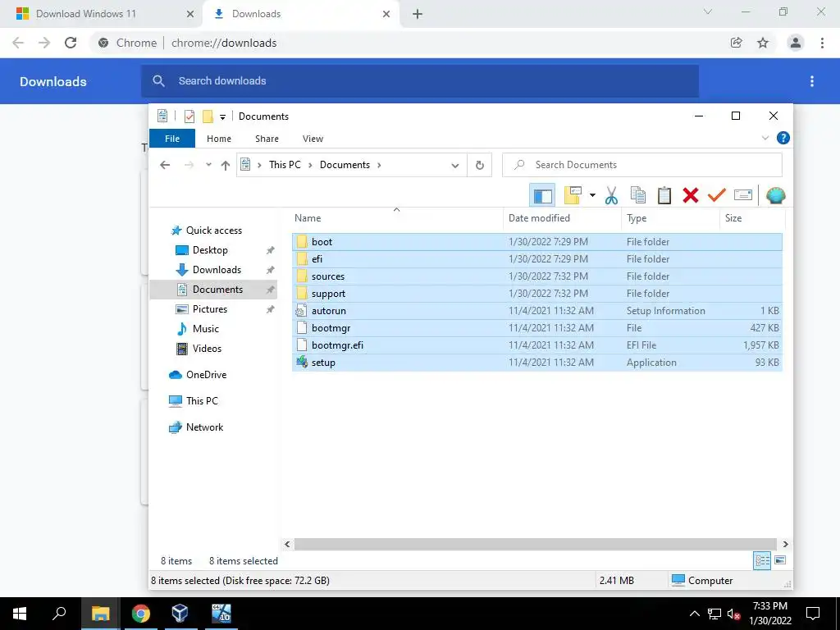Open the File tab in Explorer
Viewport: 840px width, 630px height.
point(172,139)
